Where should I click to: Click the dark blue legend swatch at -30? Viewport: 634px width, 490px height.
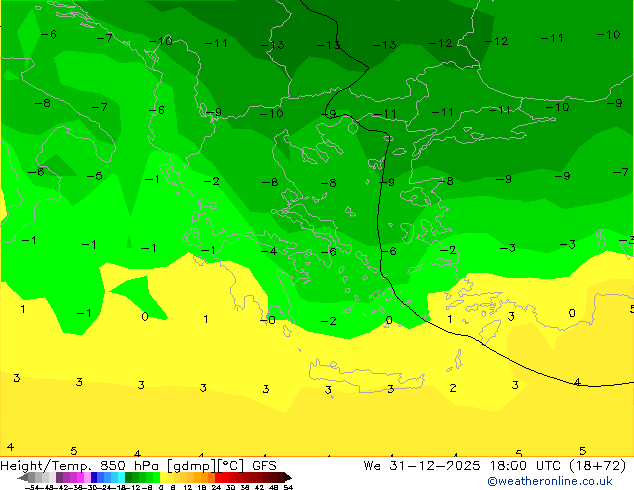(94, 477)
